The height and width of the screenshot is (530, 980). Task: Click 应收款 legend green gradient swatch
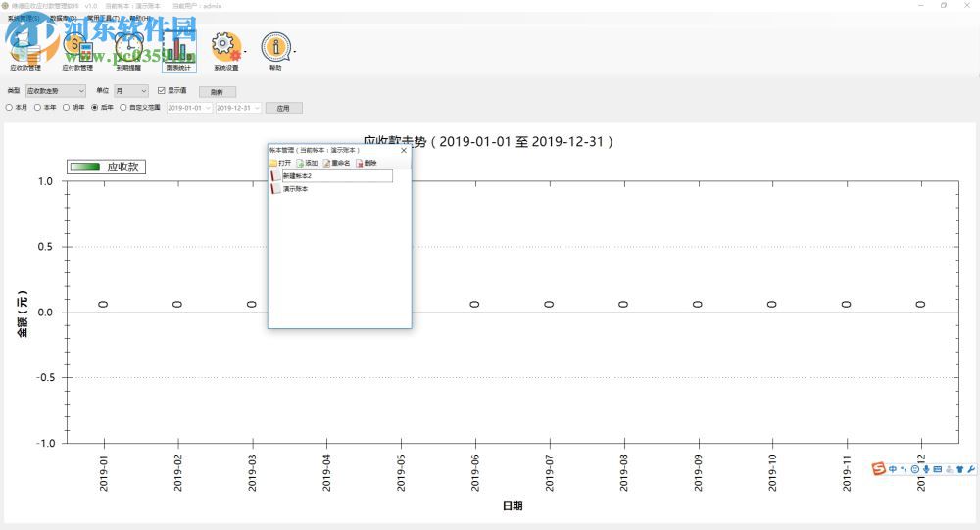pyautogui.click(x=85, y=167)
